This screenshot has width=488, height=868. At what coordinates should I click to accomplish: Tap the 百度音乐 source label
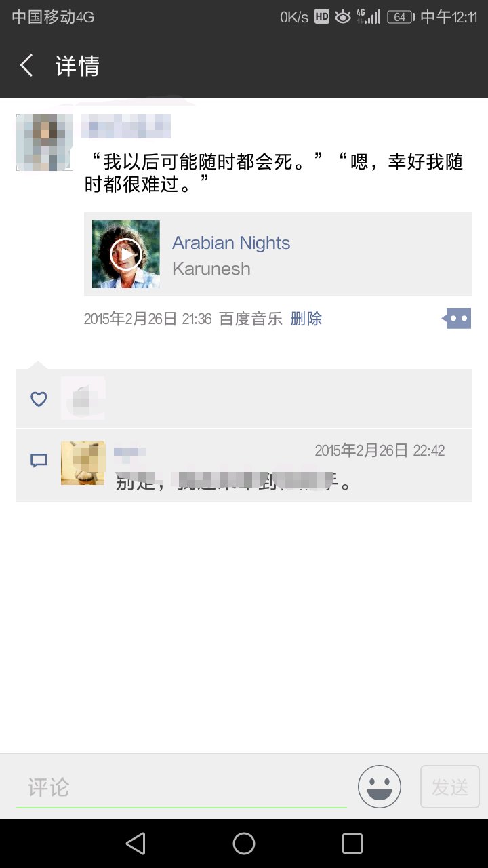[x=251, y=319]
